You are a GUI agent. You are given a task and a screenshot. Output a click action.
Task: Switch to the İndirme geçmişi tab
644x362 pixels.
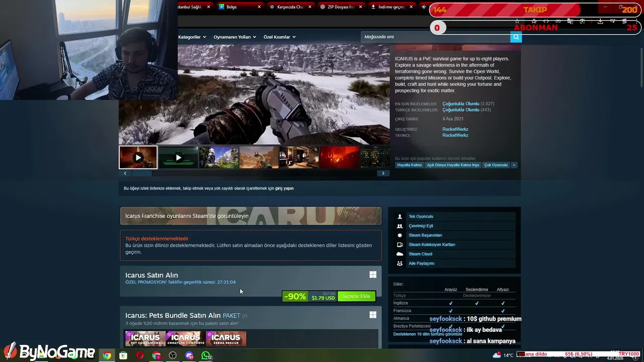pyautogui.click(x=392, y=7)
